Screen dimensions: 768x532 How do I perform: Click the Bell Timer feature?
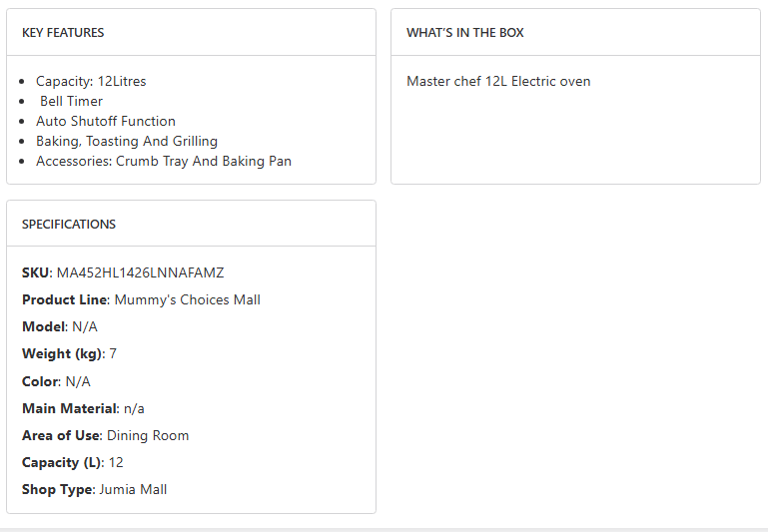71,101
